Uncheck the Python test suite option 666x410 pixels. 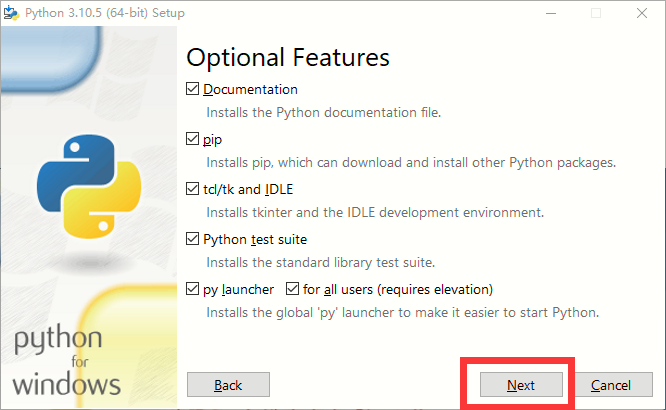(193, 239)
